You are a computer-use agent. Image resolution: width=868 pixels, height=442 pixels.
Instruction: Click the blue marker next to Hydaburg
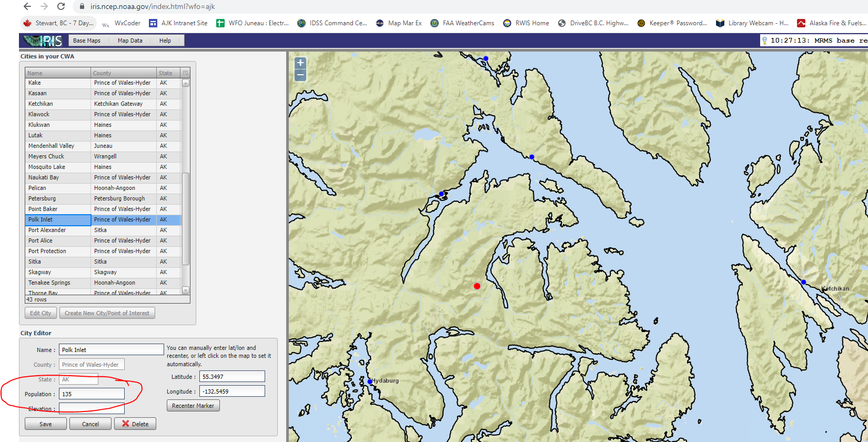coord(370,381)
